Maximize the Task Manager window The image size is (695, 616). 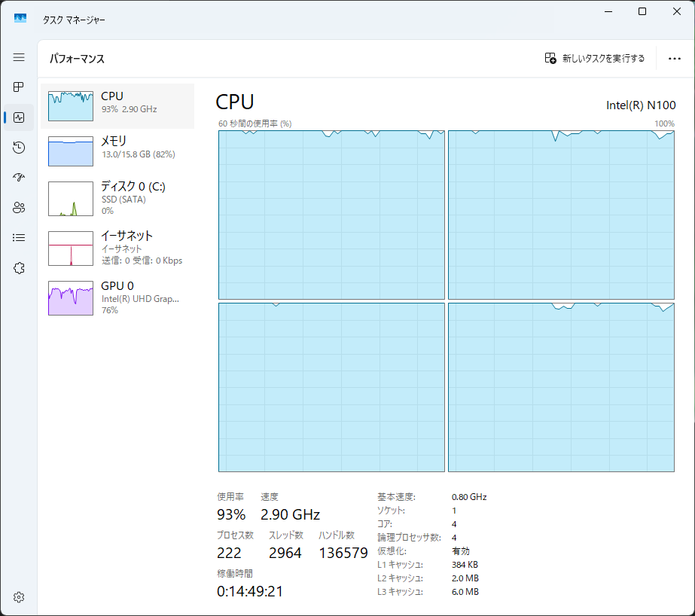tap(642, 11)
